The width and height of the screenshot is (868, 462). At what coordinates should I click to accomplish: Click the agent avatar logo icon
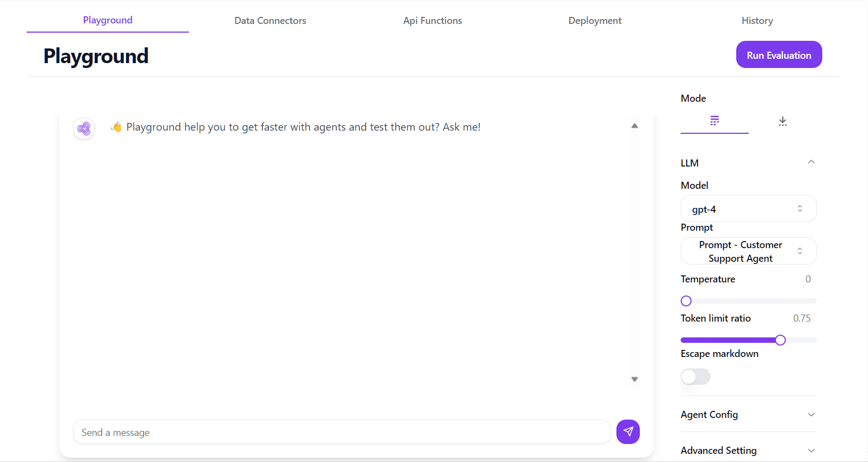point(84,128)
